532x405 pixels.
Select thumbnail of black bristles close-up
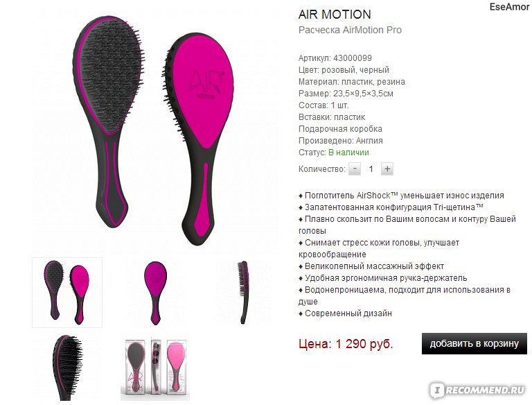[67, 368]
